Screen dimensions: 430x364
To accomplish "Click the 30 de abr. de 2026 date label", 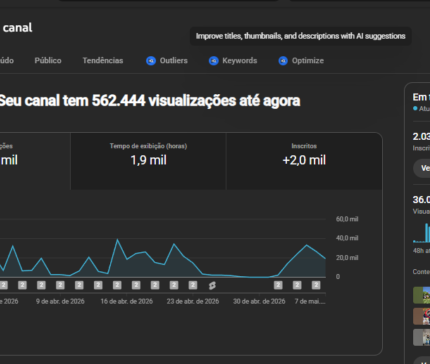I will [259, 301].
